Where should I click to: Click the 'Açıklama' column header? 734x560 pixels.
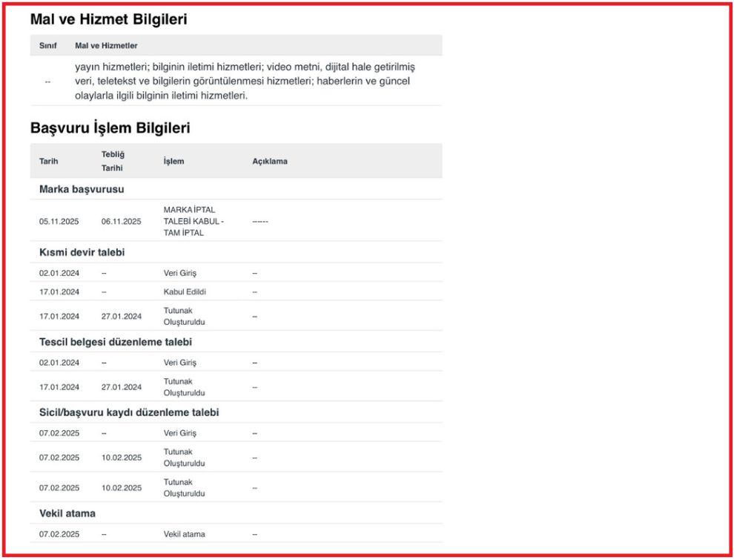(x=269, y=161)
